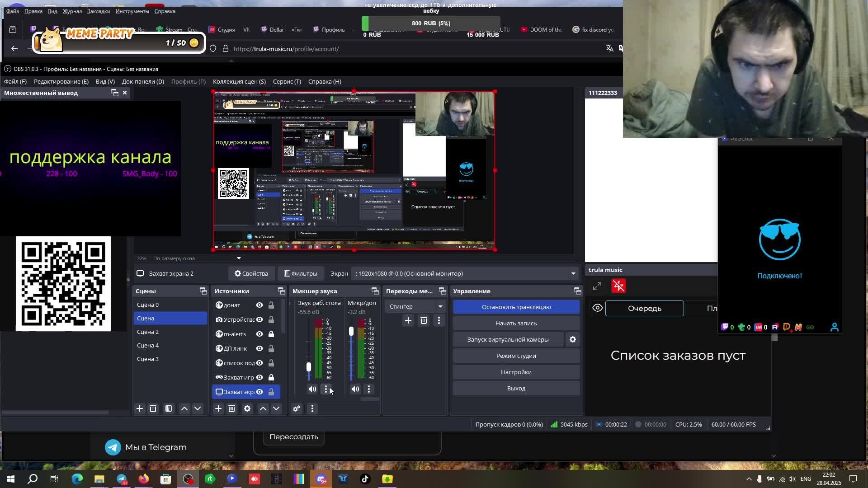Switch to the Очередь tab
This screenshot has width=868, height=488.
644,308
